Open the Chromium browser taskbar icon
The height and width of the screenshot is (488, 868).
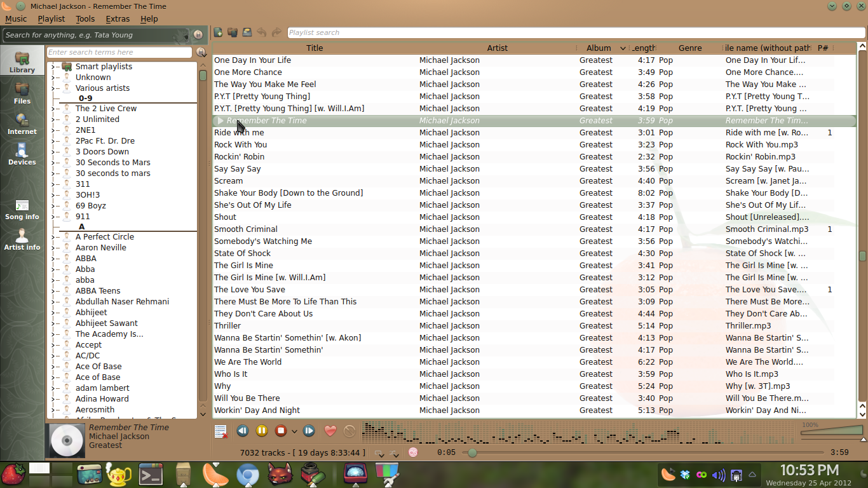pyautogui.click(x=247, y=475)
